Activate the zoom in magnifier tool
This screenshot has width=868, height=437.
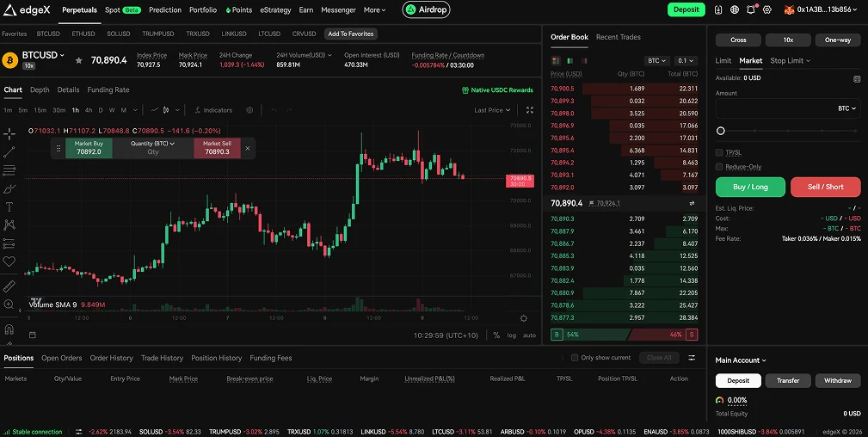click(9, 304)
